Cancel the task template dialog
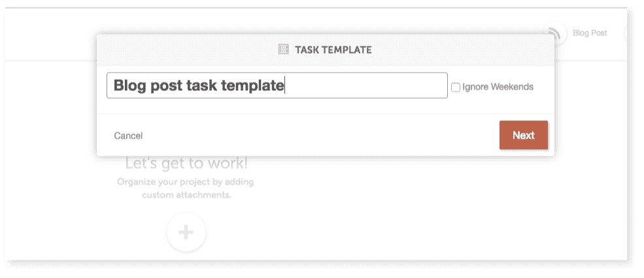Image resolution: width=644 pixels, height=278 pixels. point(128,136)
